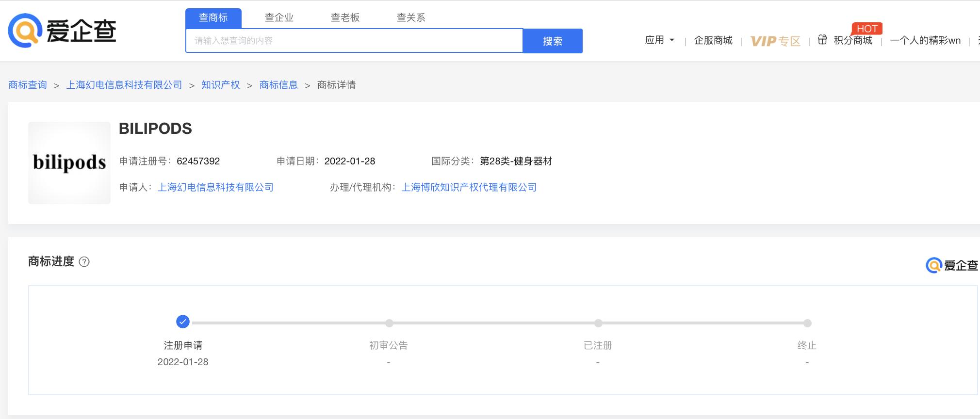Viewport: 980px width, 419px height.
Task: Click the 爱企查 logo in header
Action: point(62,31)
